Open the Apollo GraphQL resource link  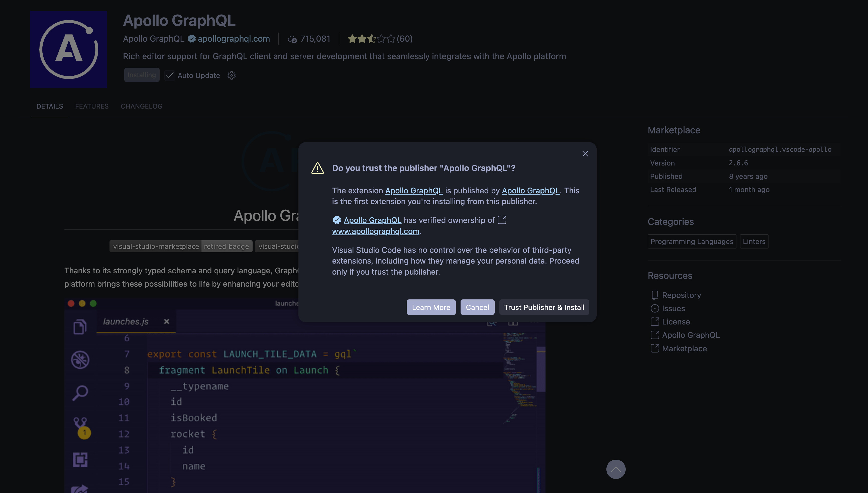tap(690, 335)
